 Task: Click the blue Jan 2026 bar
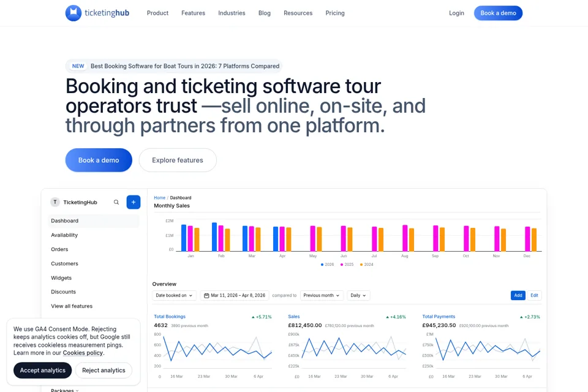tap(184, 238)
